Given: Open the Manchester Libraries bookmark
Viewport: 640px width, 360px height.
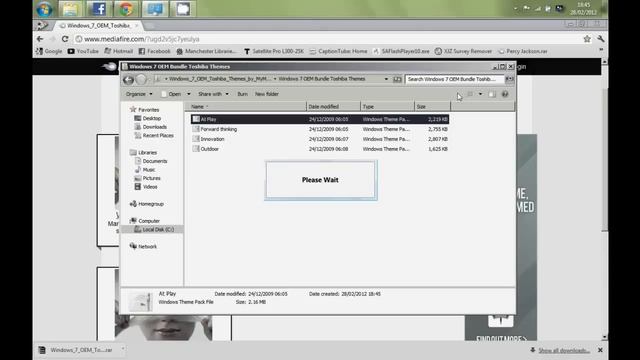Looking at the screenshot, I should pos(206,51).
